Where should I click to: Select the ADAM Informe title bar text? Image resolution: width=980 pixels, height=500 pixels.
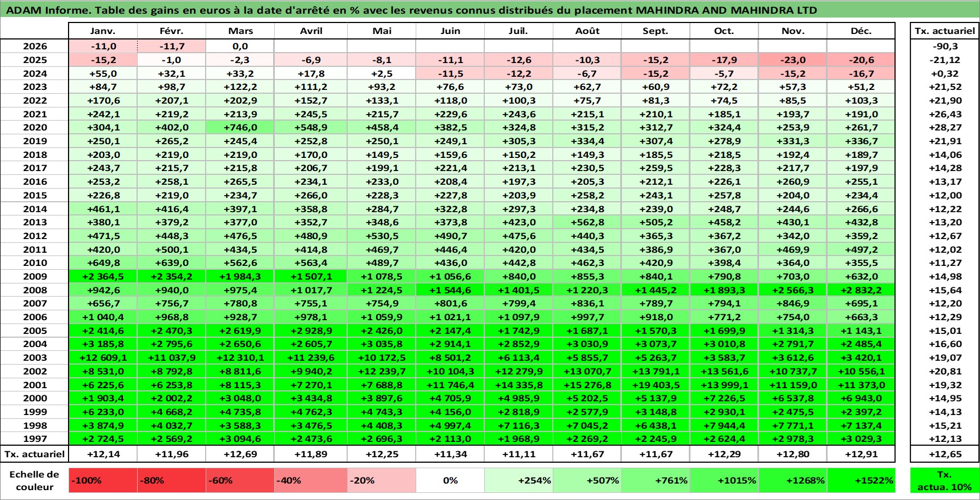pos(411,10)
